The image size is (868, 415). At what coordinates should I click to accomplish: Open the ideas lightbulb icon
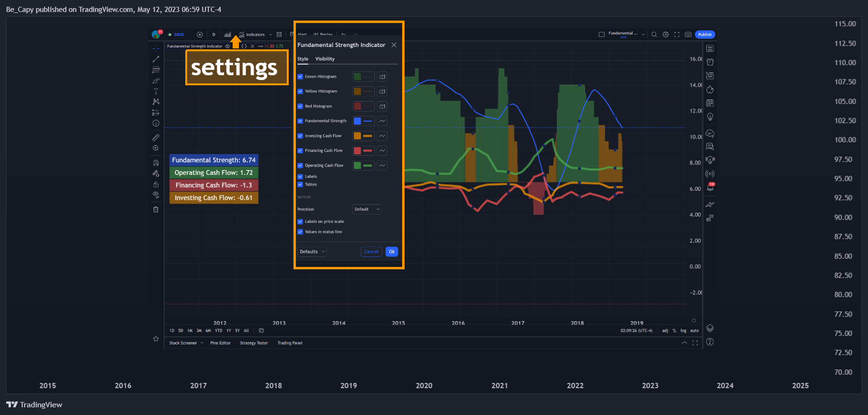tap(710, 116)
